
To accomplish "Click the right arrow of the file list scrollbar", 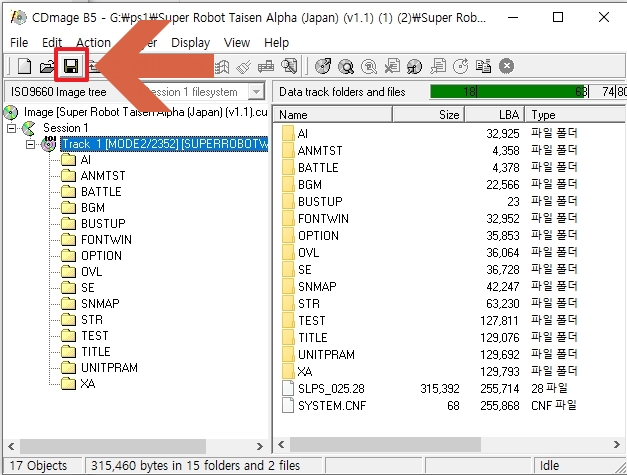I will click(x=616, y=444).
